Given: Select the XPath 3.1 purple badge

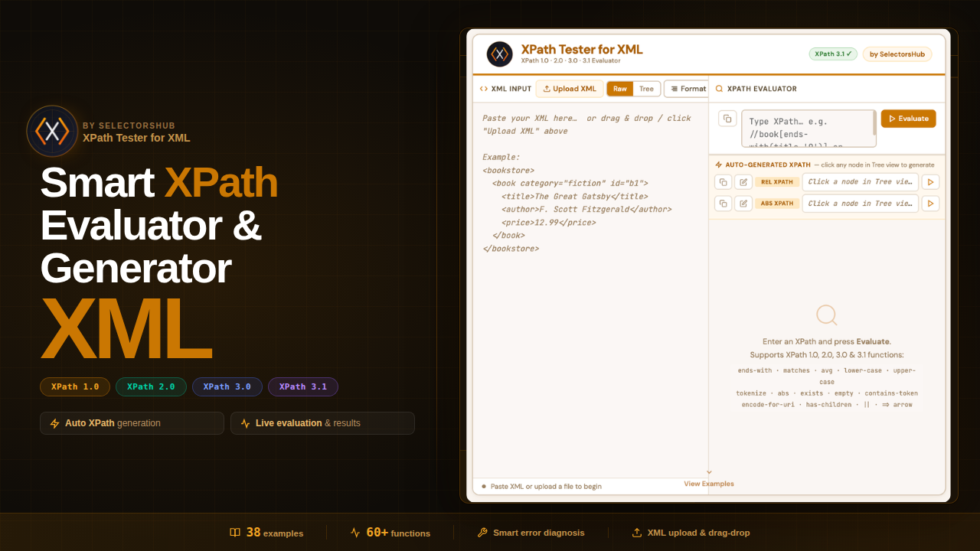Looking at the screenshot, I should (x=303, y=387).
